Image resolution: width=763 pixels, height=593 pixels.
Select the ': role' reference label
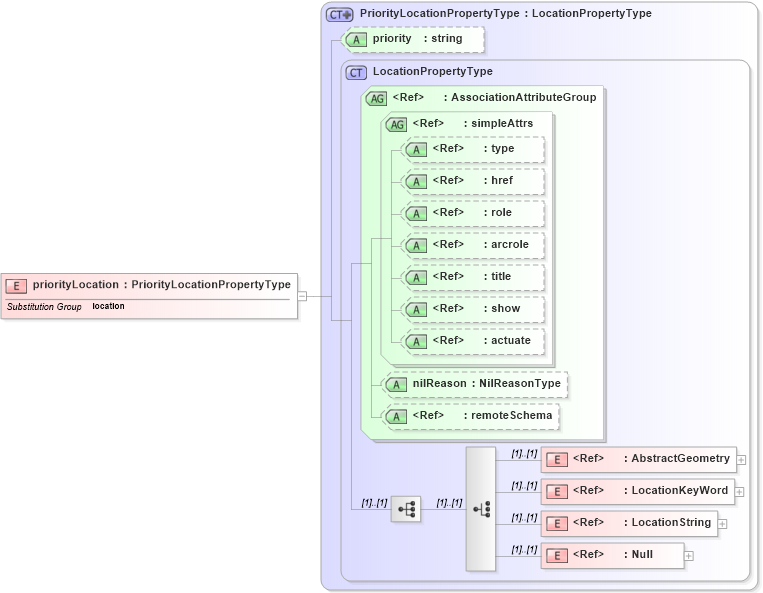tap(497, 213)
